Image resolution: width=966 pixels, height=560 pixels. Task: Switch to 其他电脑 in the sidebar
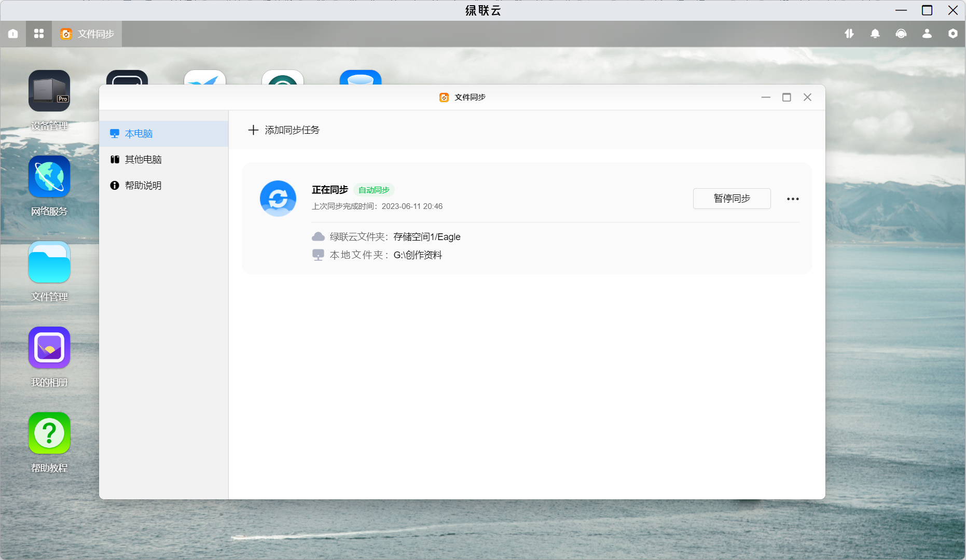pos(163,160)
